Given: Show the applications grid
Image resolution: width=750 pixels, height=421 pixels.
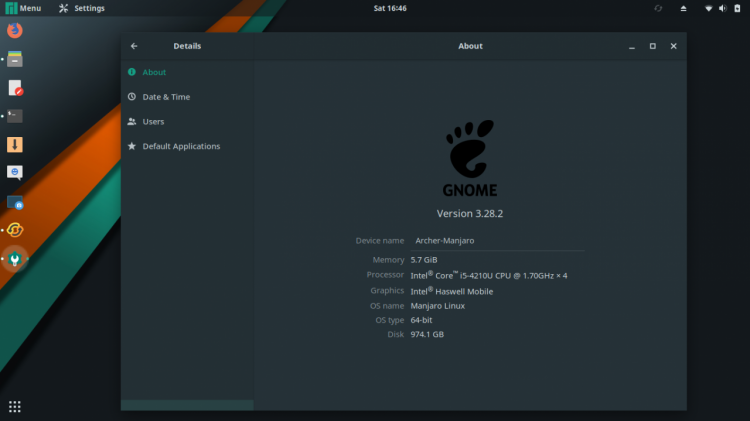Looking at the screenshot, I should pyautogui.click(x=15, y=407).
